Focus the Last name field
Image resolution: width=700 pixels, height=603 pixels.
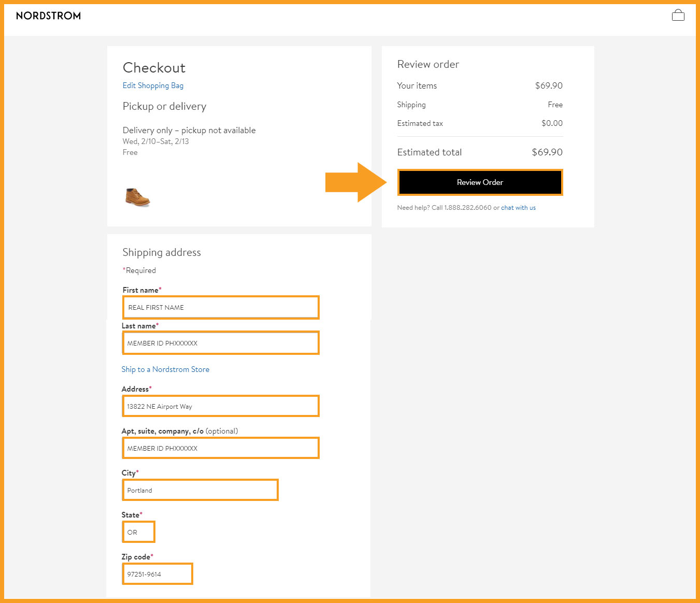click(221, 343)
